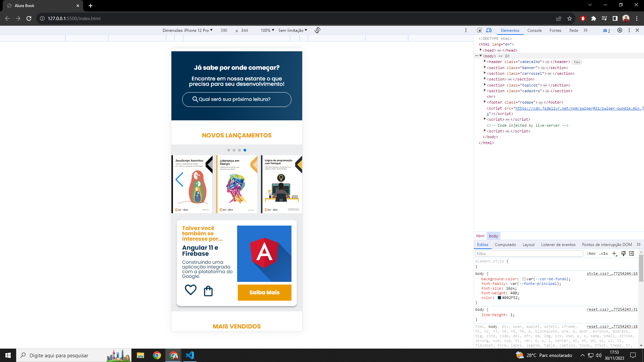This screenshot has height=362, width=644.
Task: Toggle computed styles sidebar icon
Action: click(632, 253)
